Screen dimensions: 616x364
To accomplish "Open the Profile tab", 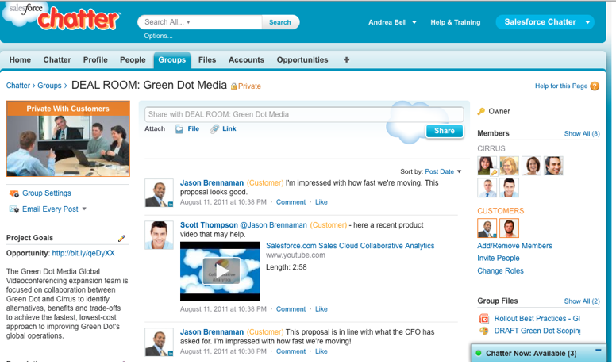I will click(x=95, y=59).
